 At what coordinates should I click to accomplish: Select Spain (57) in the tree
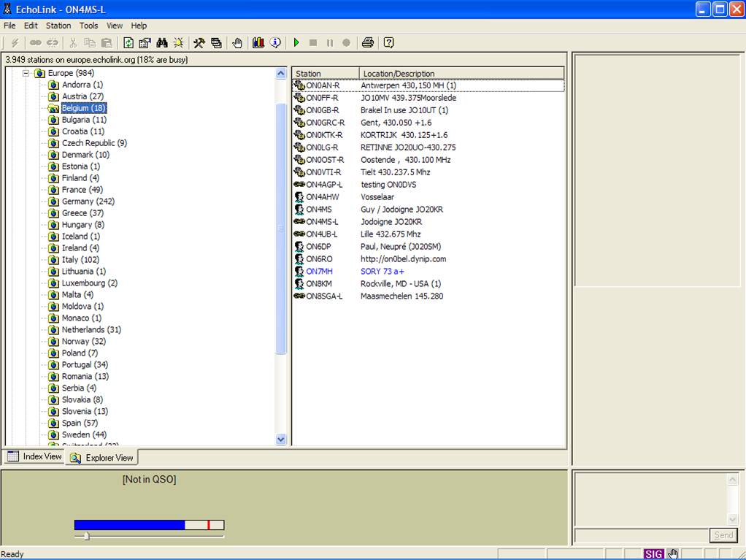[80, 423]
